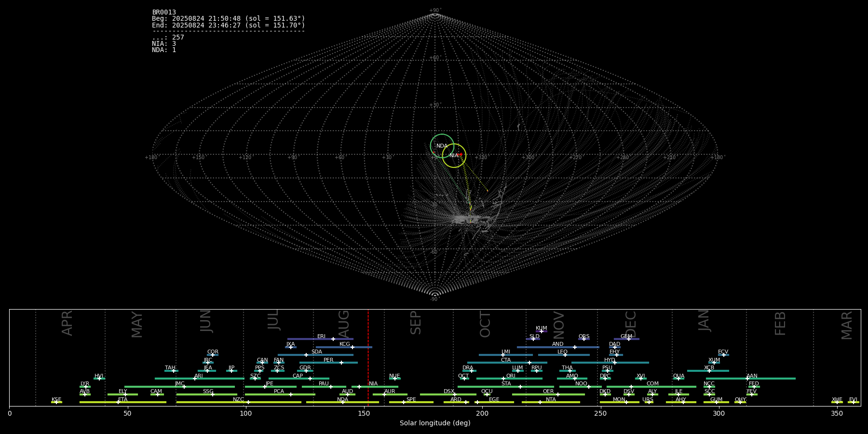Select the URS shower label
The height and width of the screenshot is (434, 868).
[648, 400]
